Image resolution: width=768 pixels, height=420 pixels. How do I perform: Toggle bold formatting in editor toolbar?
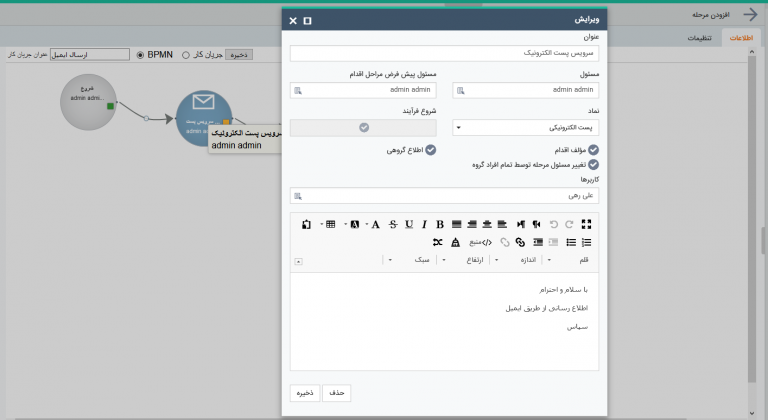(x=440, y=224)
